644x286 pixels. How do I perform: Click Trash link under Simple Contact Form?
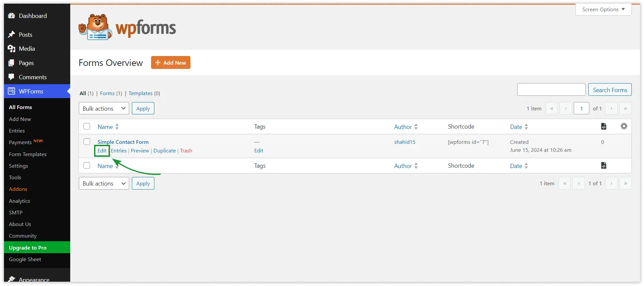[186, 150]
